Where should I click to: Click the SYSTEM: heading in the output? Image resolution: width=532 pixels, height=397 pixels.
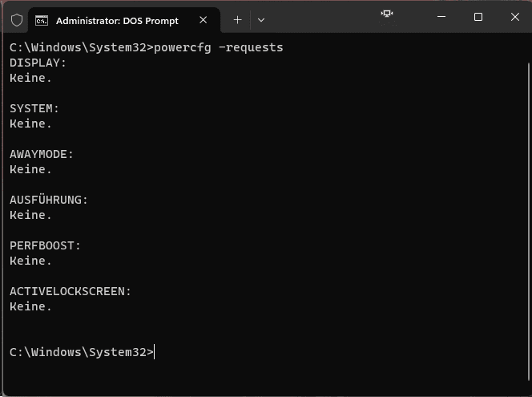coord(34,108)
